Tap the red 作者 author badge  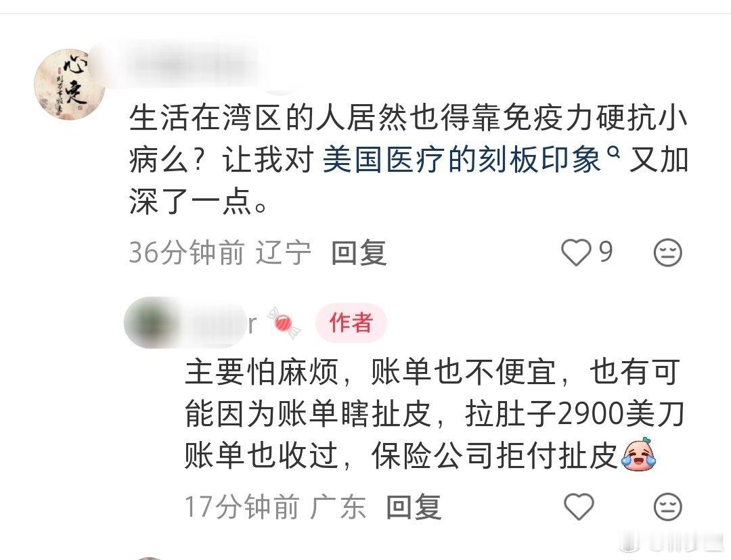pyautogui.click(x=351, y=323)
